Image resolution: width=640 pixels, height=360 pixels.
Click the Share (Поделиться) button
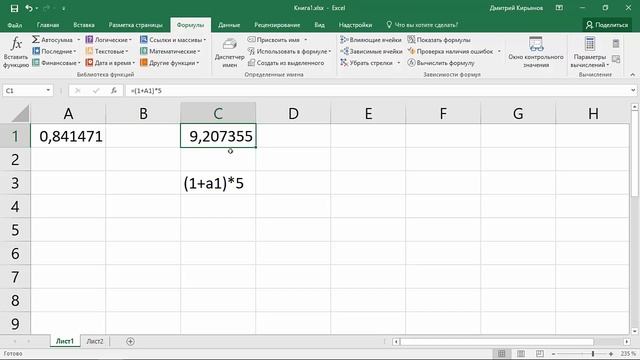(607, 25)
